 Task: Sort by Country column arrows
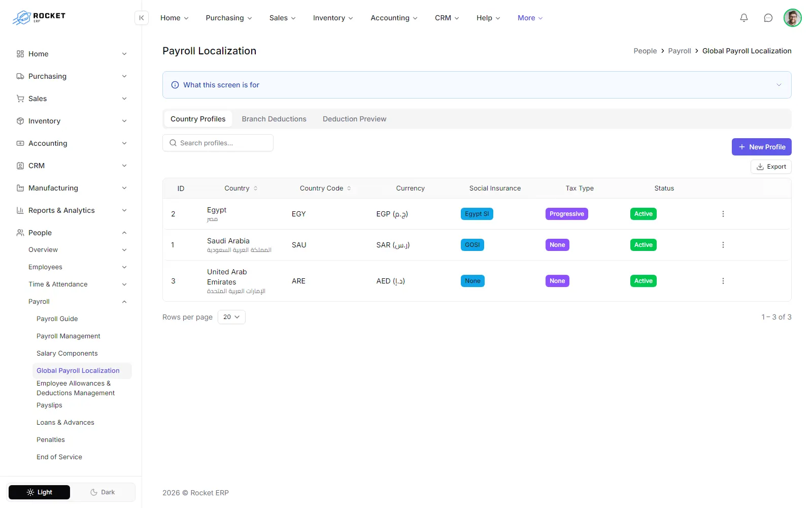coord(256,188)
